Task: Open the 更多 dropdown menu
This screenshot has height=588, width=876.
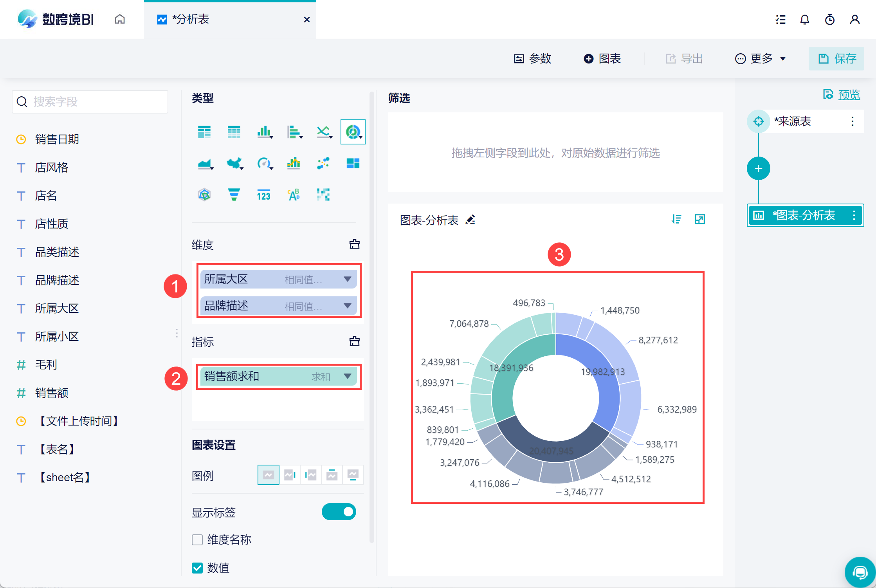Action: pos(761,59)
